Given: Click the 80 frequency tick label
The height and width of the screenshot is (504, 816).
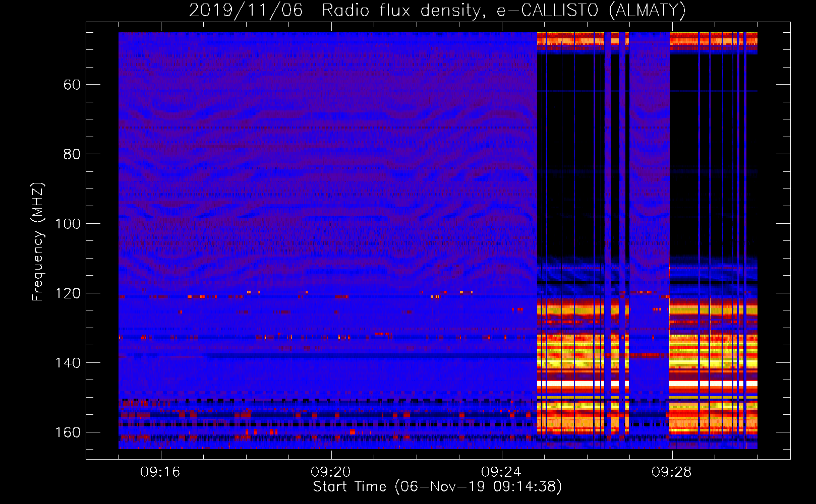Looking at the screenshot, I should [72, 154].
